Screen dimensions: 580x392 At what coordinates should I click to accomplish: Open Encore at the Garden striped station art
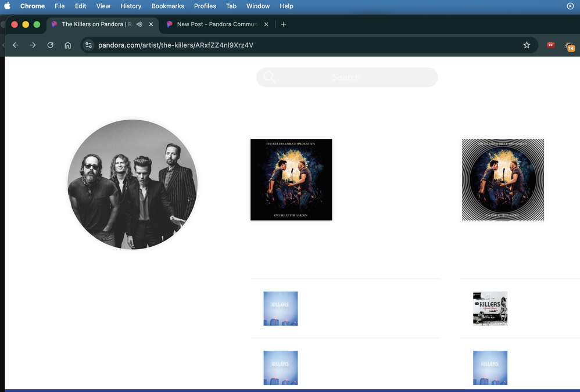(x=503, y=179)
